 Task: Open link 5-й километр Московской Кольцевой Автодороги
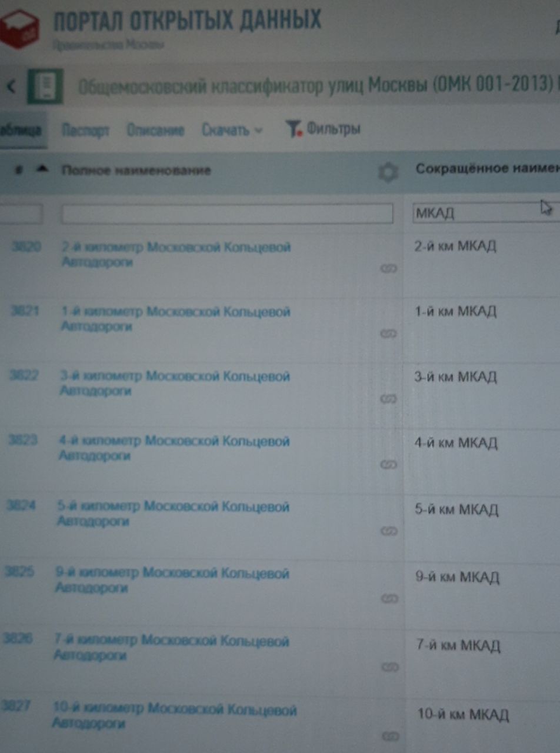[173, 514]
